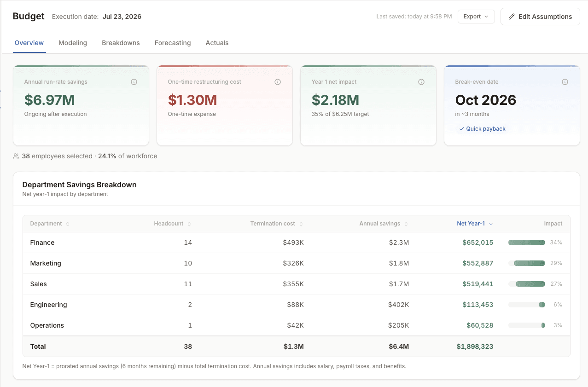Click the Last saved timestamp text
The width and height of the screenshot is (588, 387).
coord(414,17)
